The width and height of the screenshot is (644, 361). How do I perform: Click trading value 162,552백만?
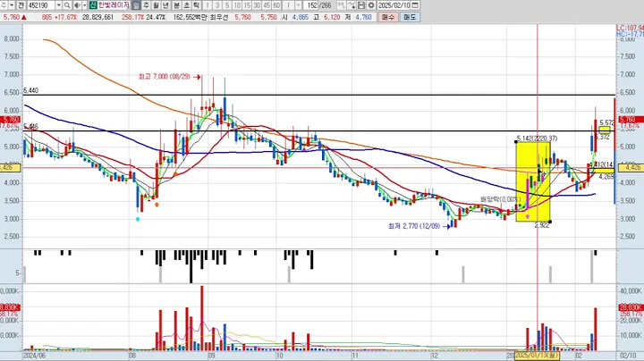click(x=191, y=17)
